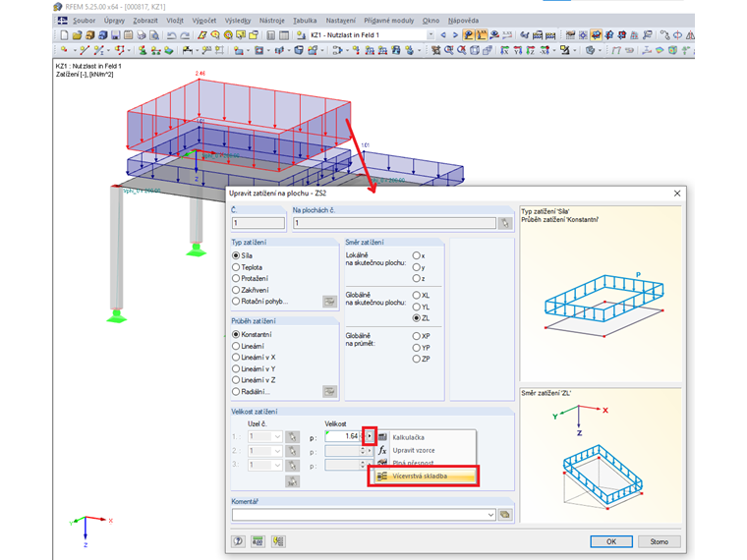The image size is (747, 560).
Task: Open the Výpočet menu
Action: (203, 21)
